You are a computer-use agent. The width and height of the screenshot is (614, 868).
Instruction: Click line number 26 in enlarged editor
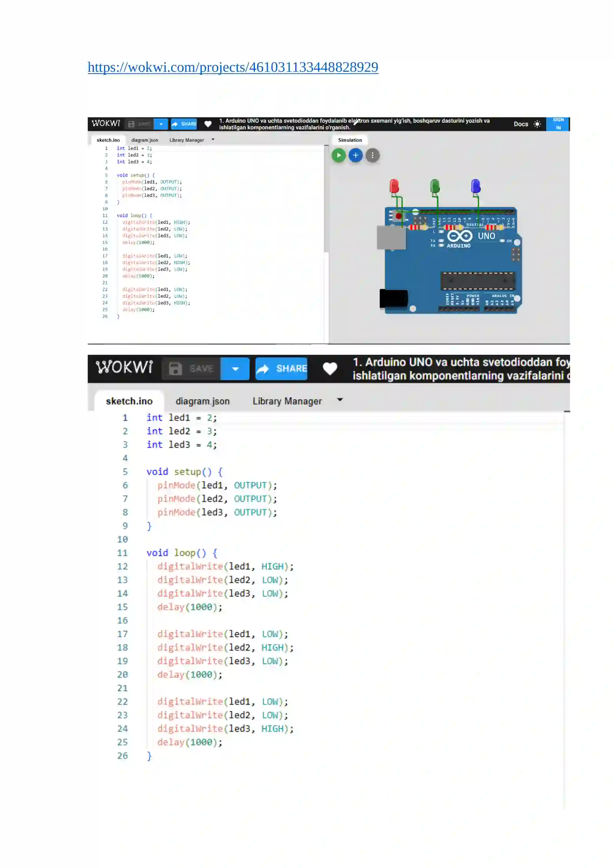(122, 756)
